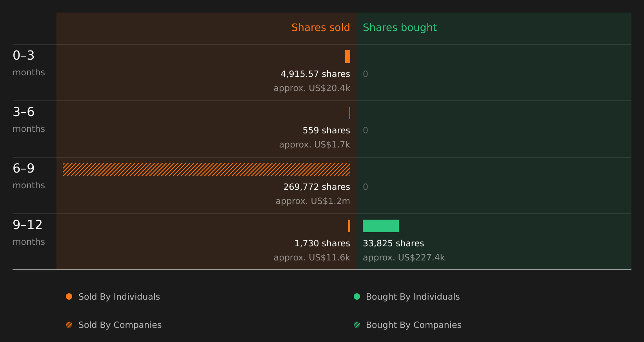The height and width of the screenshot is (342, 644).
Task: Click the Shares sold column header
Action: [x=321, y=27]
